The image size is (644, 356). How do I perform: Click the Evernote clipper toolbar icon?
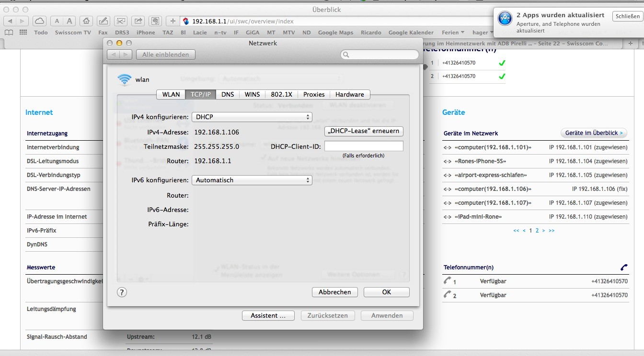(x=154, y=21)
